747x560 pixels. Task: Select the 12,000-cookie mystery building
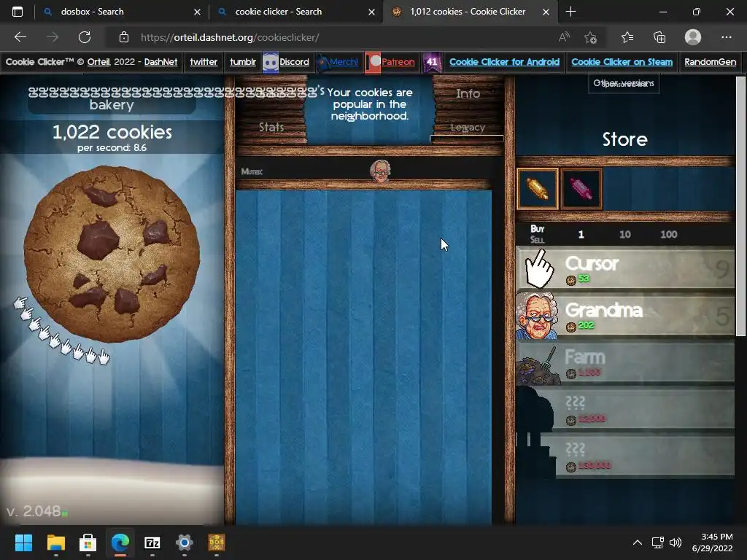pyautogui.click(x=625, y=408)
